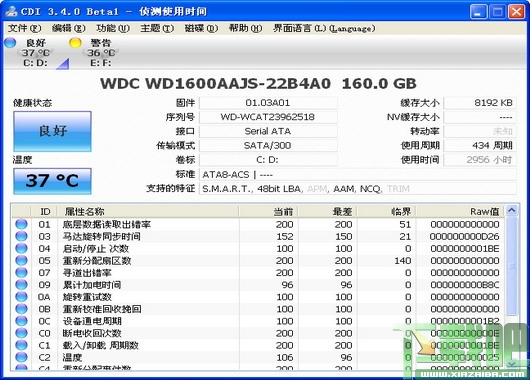The width and height of the screenshot is (530, 380).
Task: Select the 寻道出错率 attribute row
Action: pyautogui.click(x=258, y=272)
